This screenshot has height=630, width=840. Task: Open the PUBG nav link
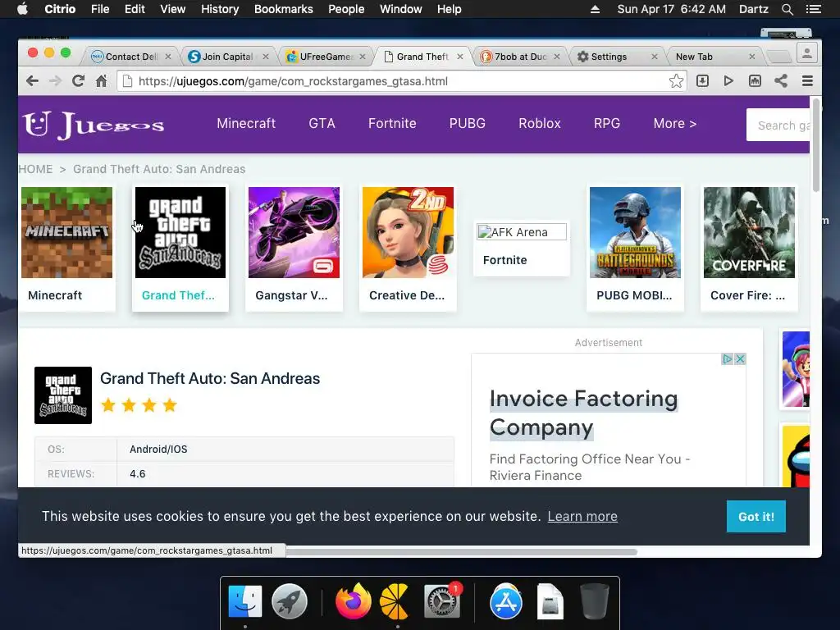coord(467,123)
